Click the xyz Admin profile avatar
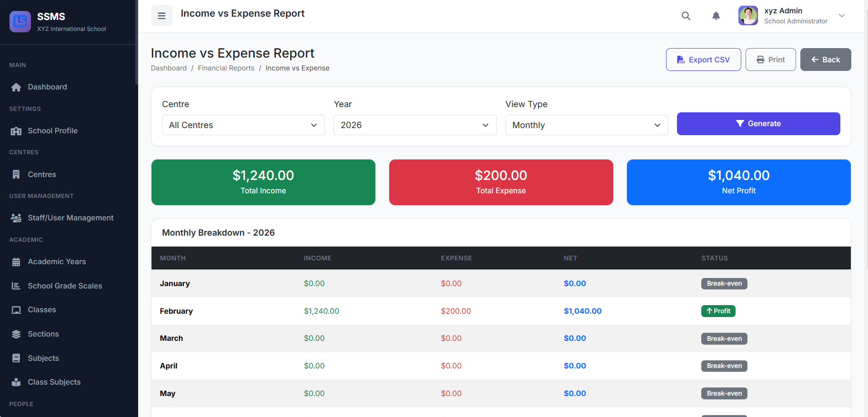This screenshot has width=868, height=417. click(747, 16)
